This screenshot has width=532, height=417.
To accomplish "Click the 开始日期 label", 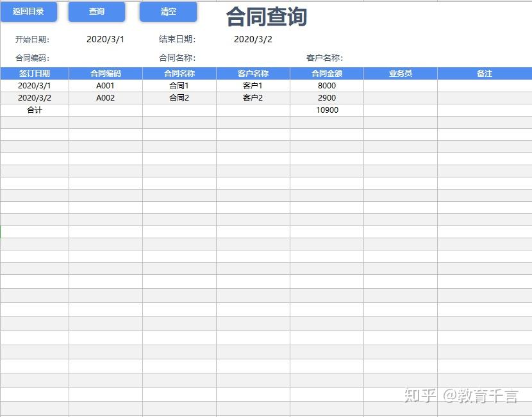I will (x=32, y=39).
